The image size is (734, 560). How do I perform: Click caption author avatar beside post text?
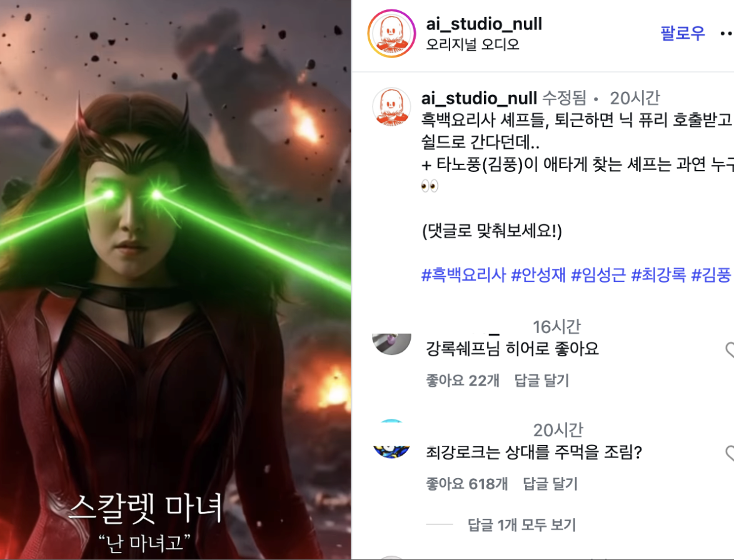[x=391, y=107]
